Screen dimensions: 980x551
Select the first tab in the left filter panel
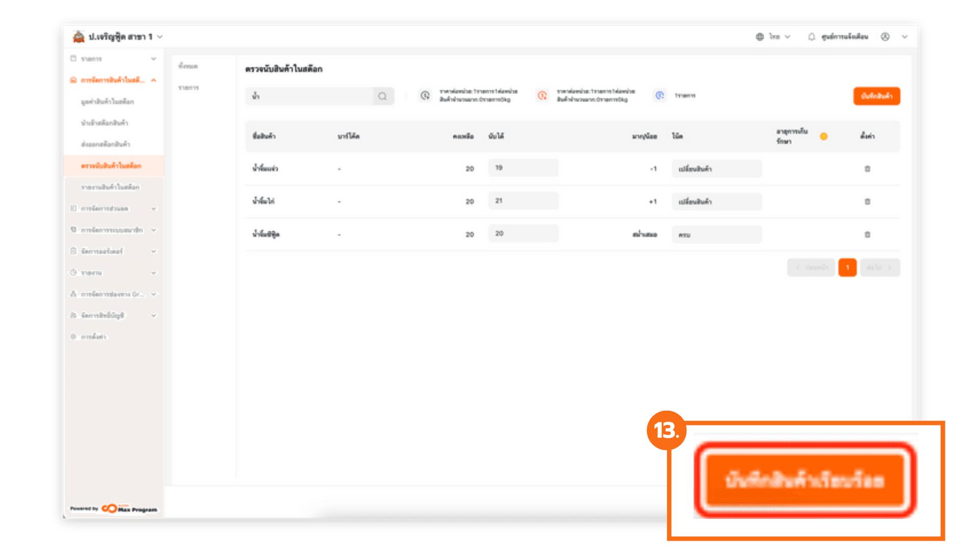point(188,66)
